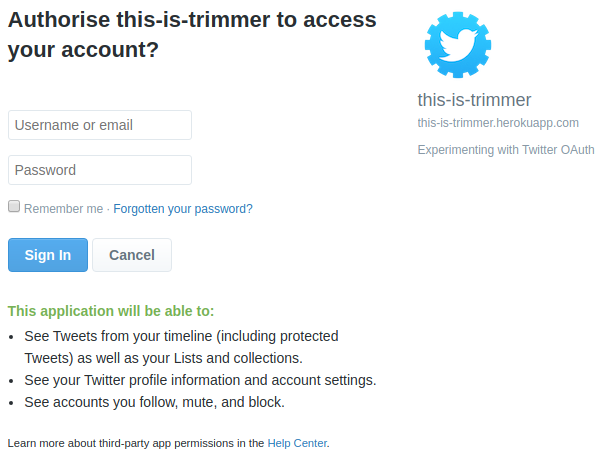Click into the Password field
Viewport: 605px width, 455px height.
point(100,170)
